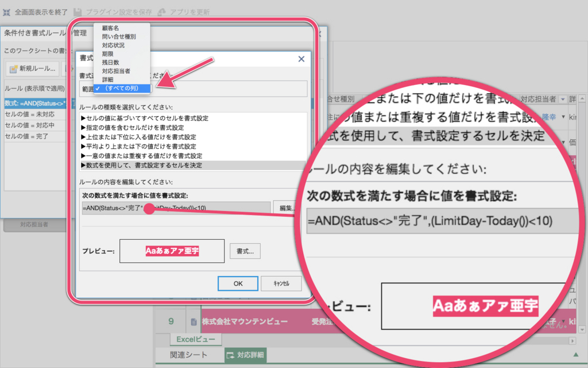
Task: Open the 書式... formatting dialog
Action: click(245, 251)
